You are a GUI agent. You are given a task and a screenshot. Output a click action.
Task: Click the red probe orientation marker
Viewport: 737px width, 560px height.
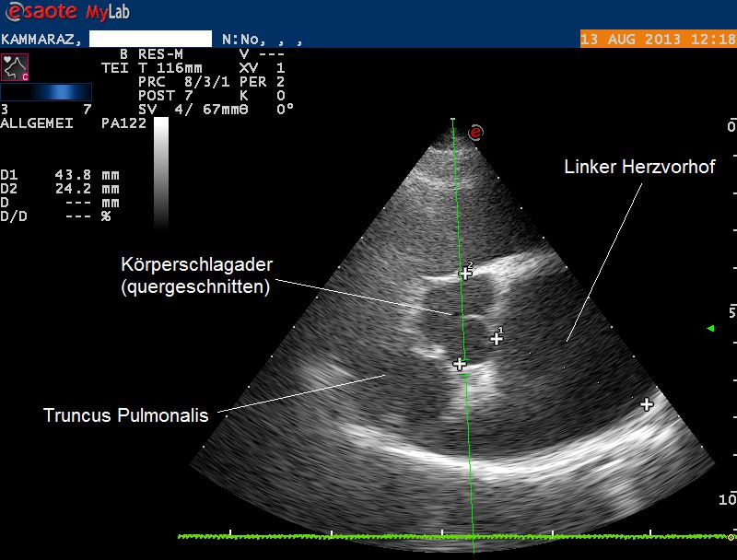coord(475,133)
